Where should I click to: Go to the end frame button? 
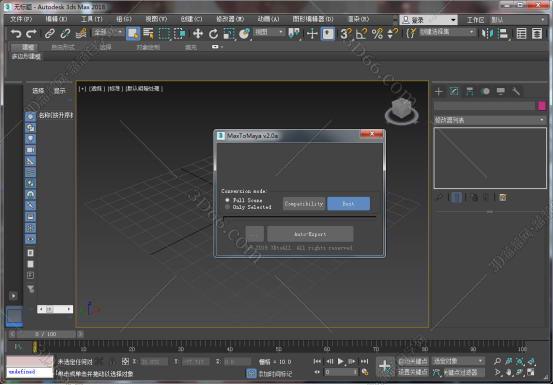(x=365, y=361)
